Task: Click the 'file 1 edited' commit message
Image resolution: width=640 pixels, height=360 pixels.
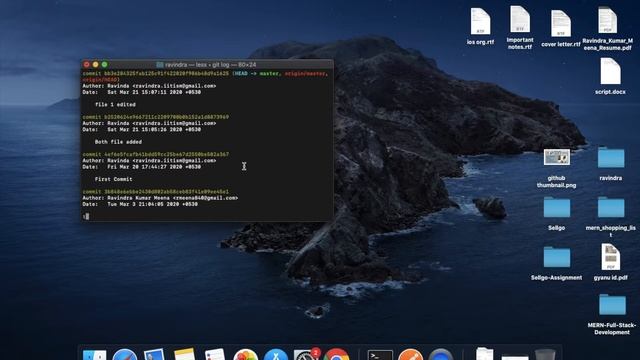Action: [x=115, y=104]
